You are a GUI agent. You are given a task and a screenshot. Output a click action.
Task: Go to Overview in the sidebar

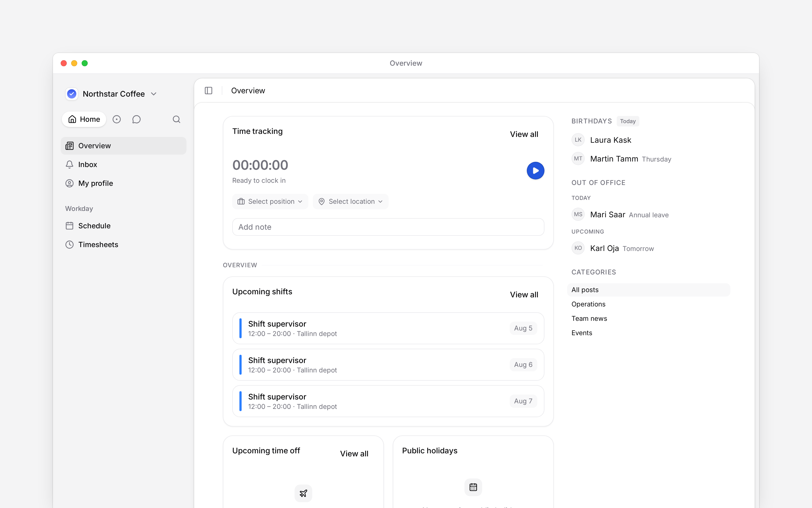click(x=124, y=146)
